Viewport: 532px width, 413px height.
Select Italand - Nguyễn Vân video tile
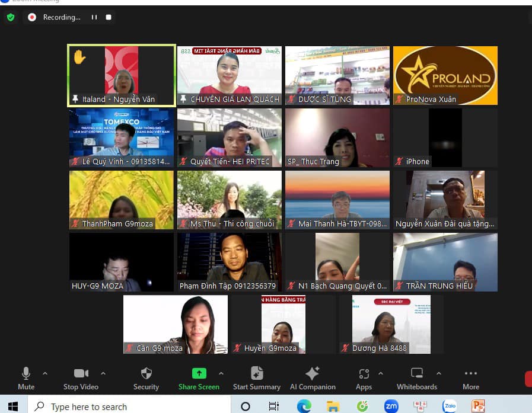tap(122, 75)
